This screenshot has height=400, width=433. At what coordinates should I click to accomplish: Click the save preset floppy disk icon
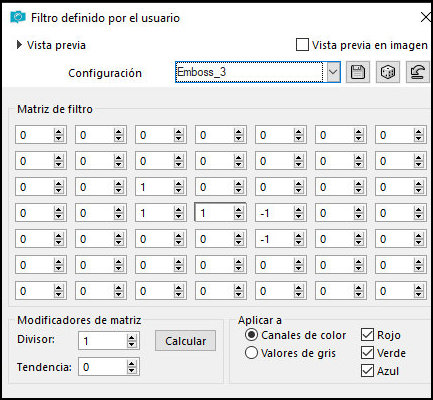[x=358, y=72]
